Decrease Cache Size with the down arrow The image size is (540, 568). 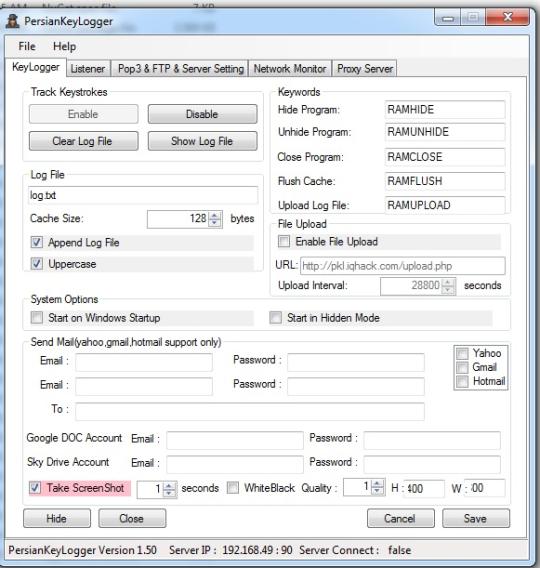pos(215,222)
